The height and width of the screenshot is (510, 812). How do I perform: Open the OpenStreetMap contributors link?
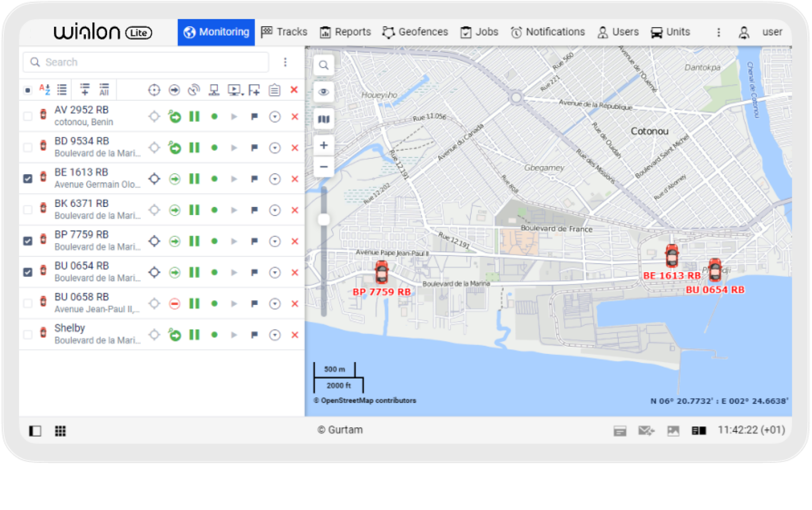(368, 401)
